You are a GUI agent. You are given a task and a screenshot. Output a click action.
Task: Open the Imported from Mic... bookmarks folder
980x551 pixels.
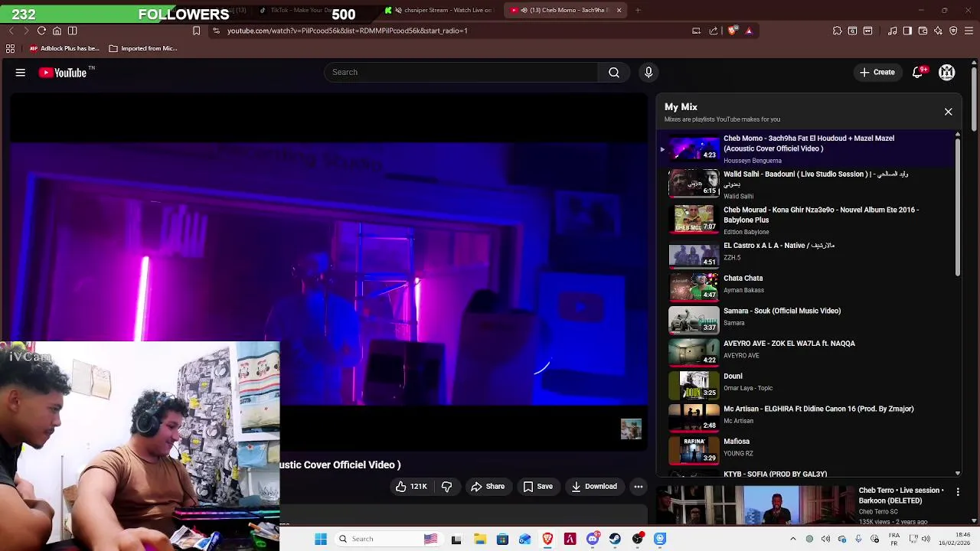pyautogui.click(x=142, y=48)
